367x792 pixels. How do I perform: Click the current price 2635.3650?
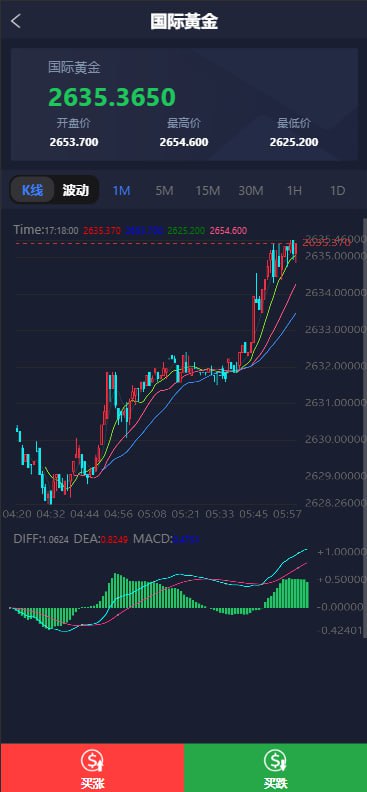(x=112, y=97)
